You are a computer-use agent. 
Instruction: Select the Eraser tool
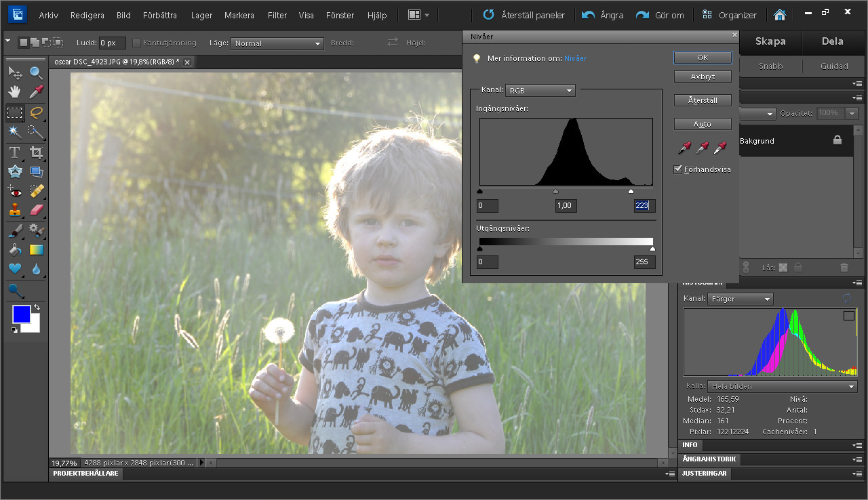coord(36,210)
